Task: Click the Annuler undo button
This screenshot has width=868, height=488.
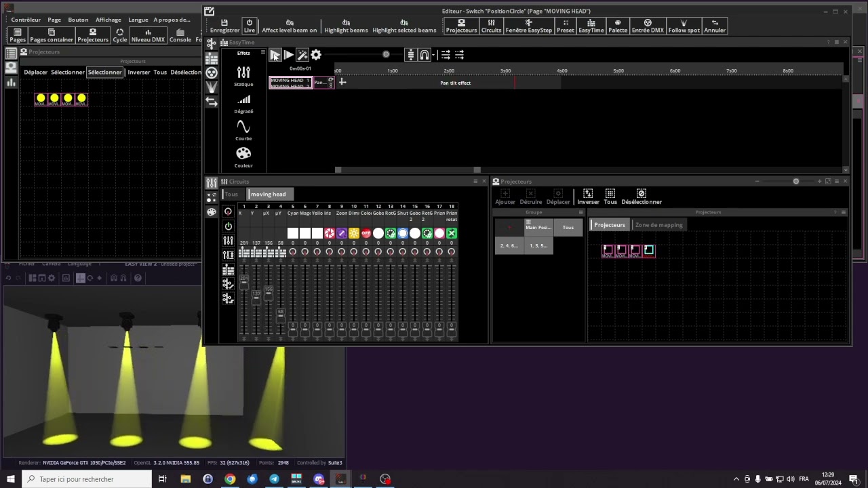Action: [715, 26]
